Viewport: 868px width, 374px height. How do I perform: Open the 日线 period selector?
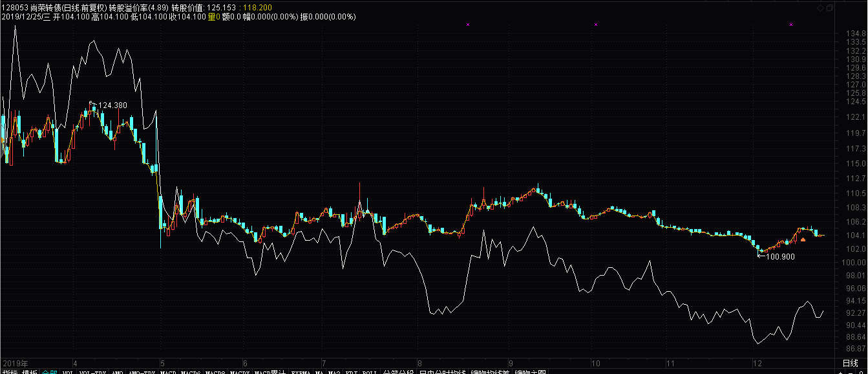850,364
